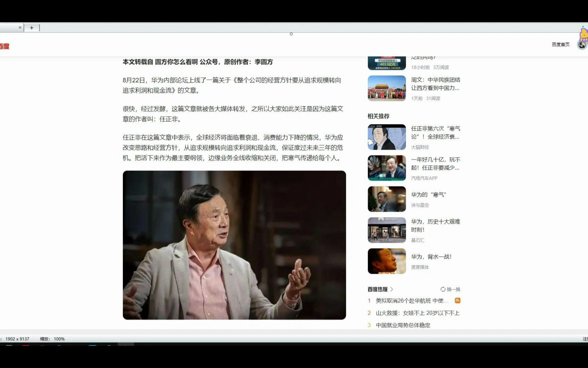
Task: Click 相关推荐 section heading
Action: coord(378,116)
